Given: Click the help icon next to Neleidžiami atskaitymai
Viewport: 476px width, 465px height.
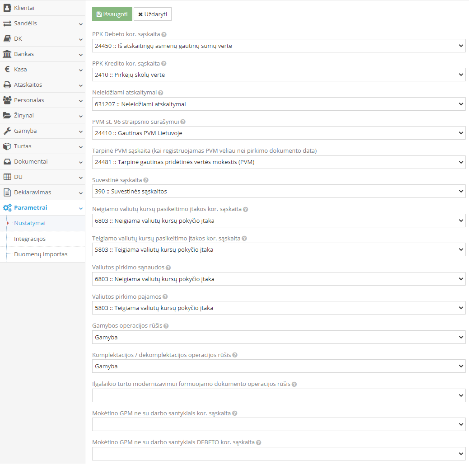Looking at the screenshot, I should [161, 93].
